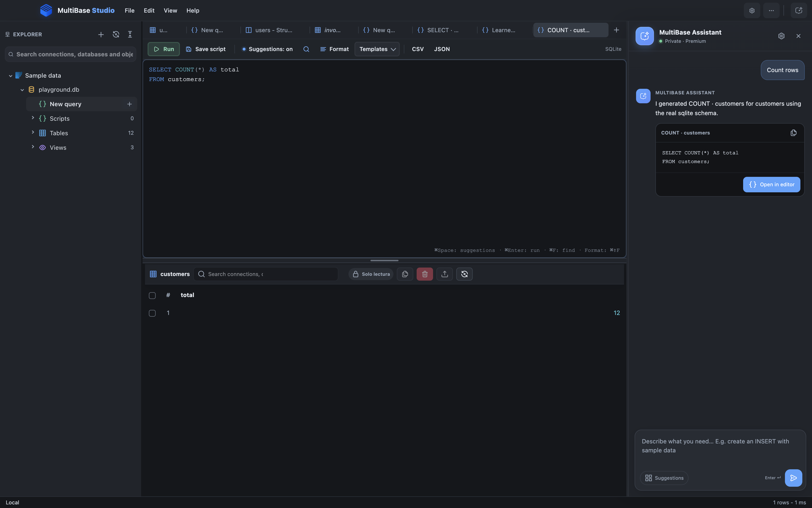Click the total column header
The width and height of the screenshot is (812, 508).
point(187,295)
